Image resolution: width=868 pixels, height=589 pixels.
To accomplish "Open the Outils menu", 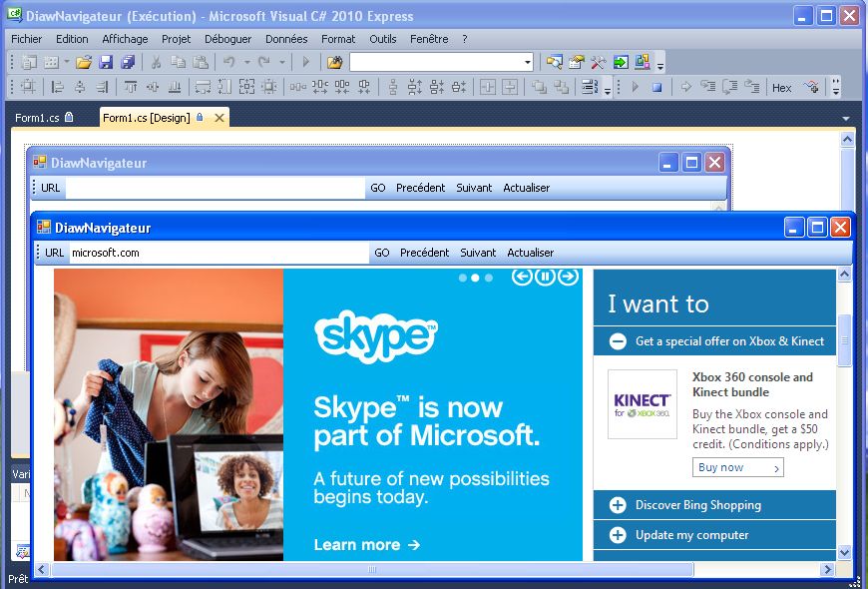I will (x=383, y=39).
